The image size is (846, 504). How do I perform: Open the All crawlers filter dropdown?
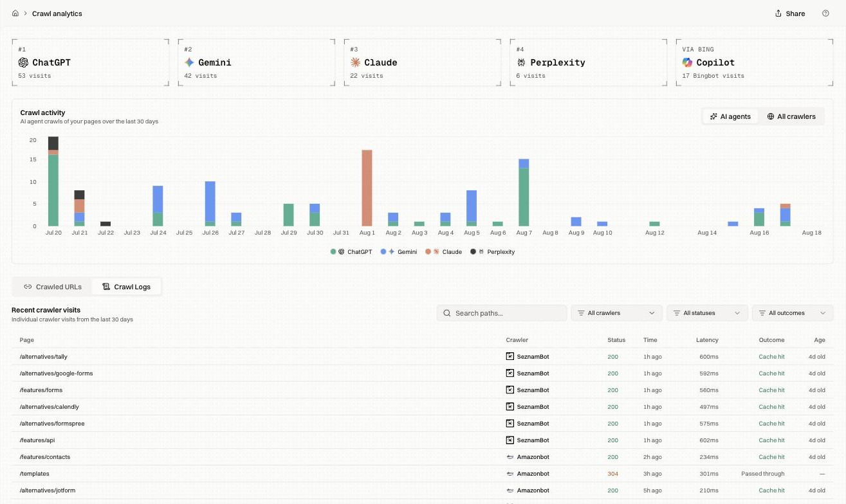point(616,313)
